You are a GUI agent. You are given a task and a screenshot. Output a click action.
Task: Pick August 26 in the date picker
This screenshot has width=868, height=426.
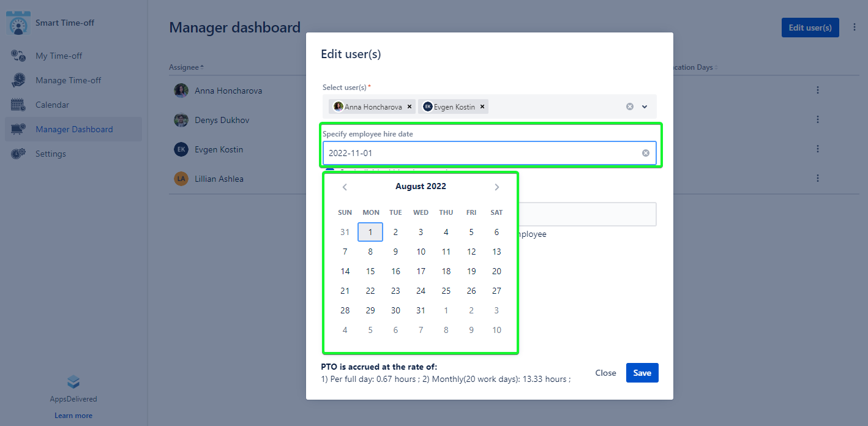(x=471, y=291)
